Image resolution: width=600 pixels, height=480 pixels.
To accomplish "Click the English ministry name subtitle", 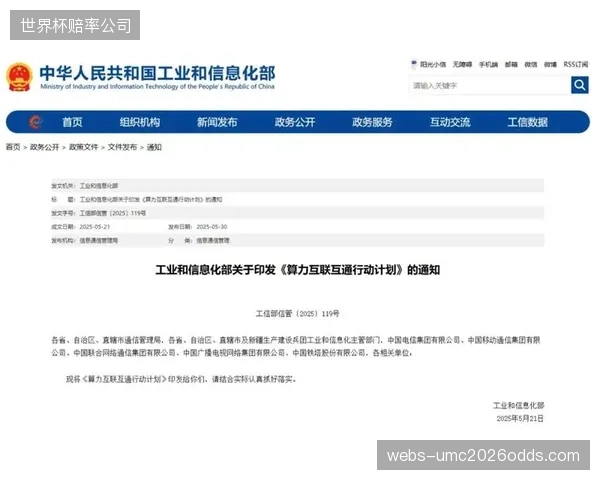I will tap(157, 87).
